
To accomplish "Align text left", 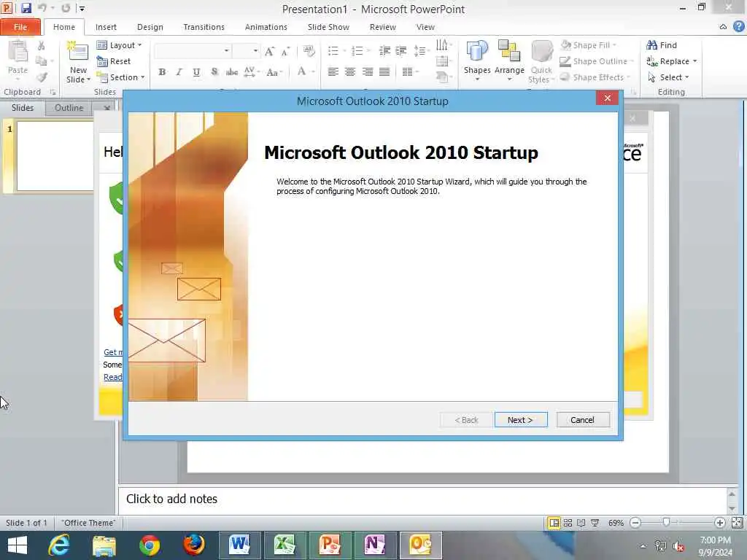I will (333, 72).
